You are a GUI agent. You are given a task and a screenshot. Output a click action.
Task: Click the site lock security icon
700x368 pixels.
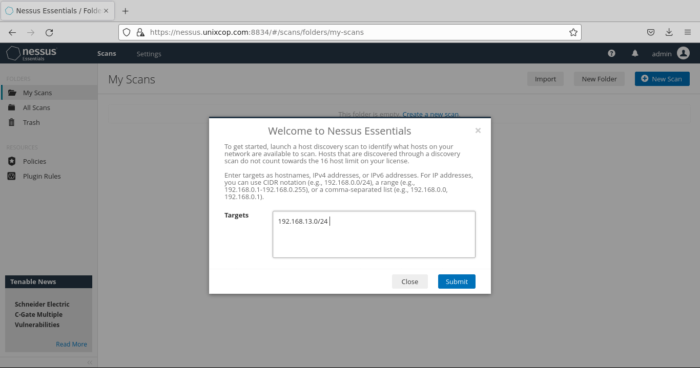pyautogui.click(x=140, y=32)
